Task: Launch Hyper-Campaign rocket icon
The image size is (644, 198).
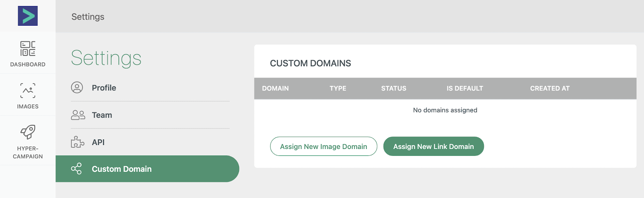Action: point(28,132)
